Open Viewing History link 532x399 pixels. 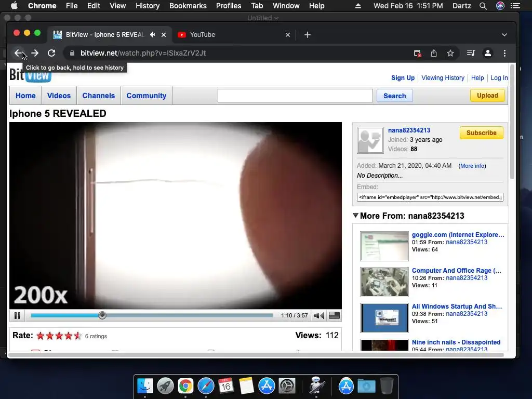(x=443, y=78)
